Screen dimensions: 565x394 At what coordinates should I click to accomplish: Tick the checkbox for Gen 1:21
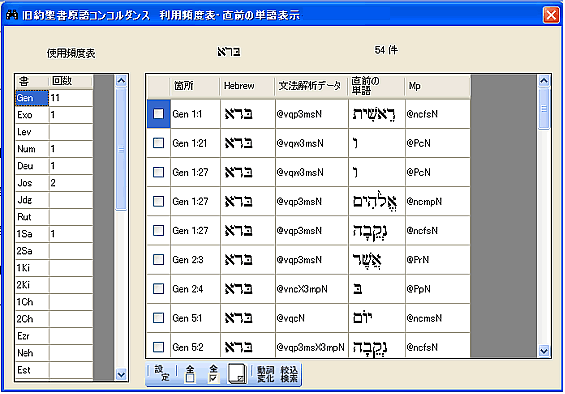click(x=159, y=143)
